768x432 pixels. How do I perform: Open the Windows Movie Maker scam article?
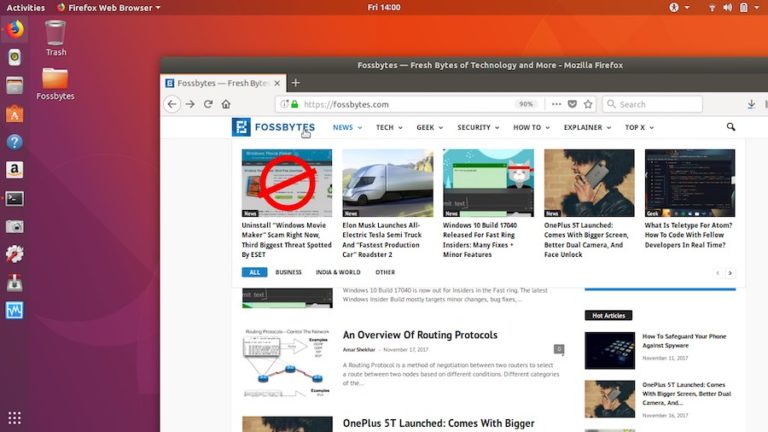[287, 240]
